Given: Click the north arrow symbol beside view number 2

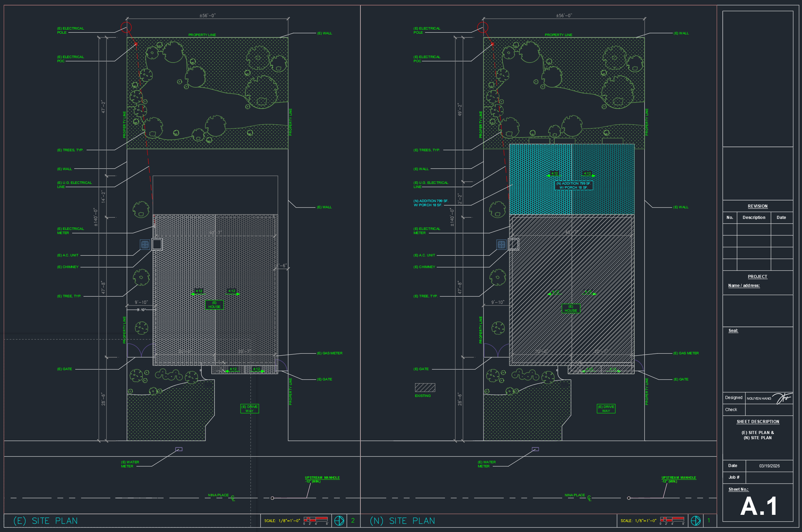Looking at the screenshot, I should point(339,521).
